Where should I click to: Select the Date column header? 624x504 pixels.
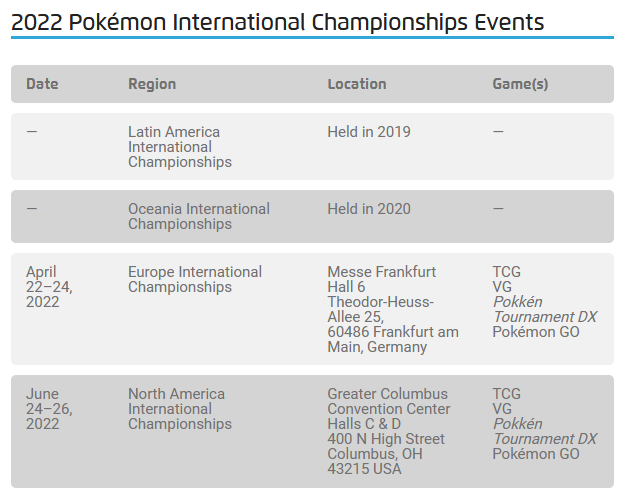click(42, 84)
